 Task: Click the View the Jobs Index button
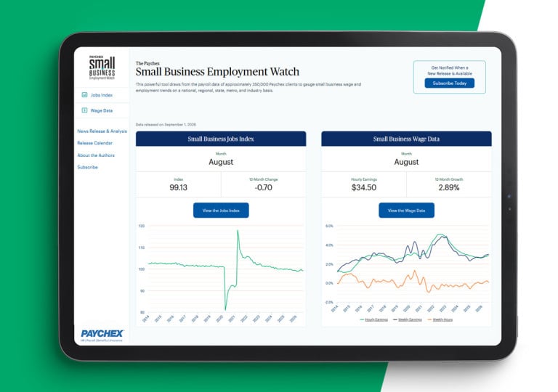pyautogui.click(x=221, y=211)
